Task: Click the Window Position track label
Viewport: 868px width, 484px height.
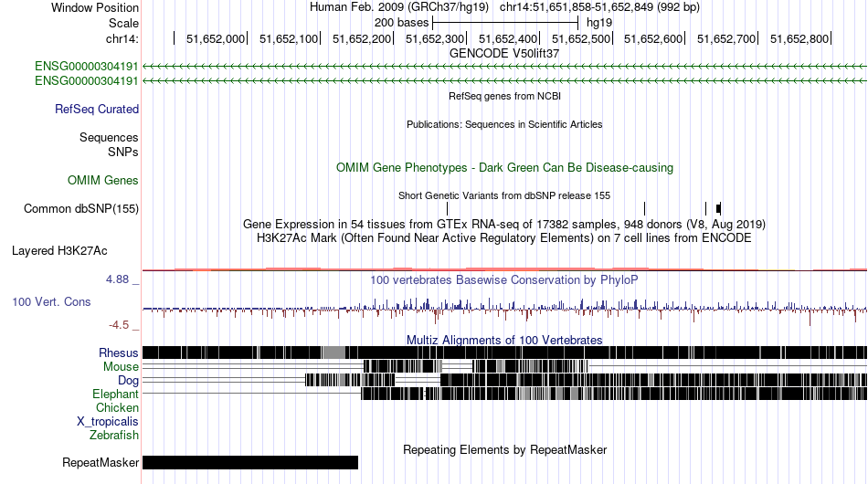Action: (95, 7)
